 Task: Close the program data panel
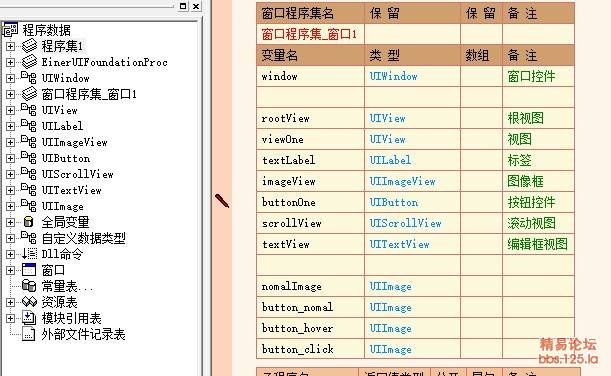tap(196, 6)
